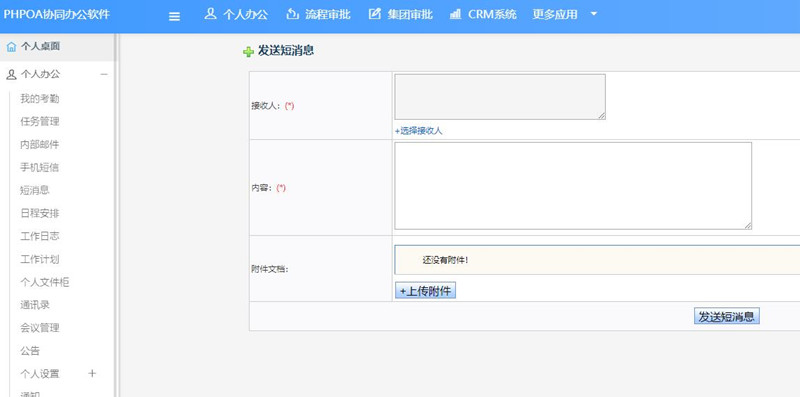Open CRM系统 in top navigation
The height and width of the screenshot is (397, 800).
pos(492,14)
